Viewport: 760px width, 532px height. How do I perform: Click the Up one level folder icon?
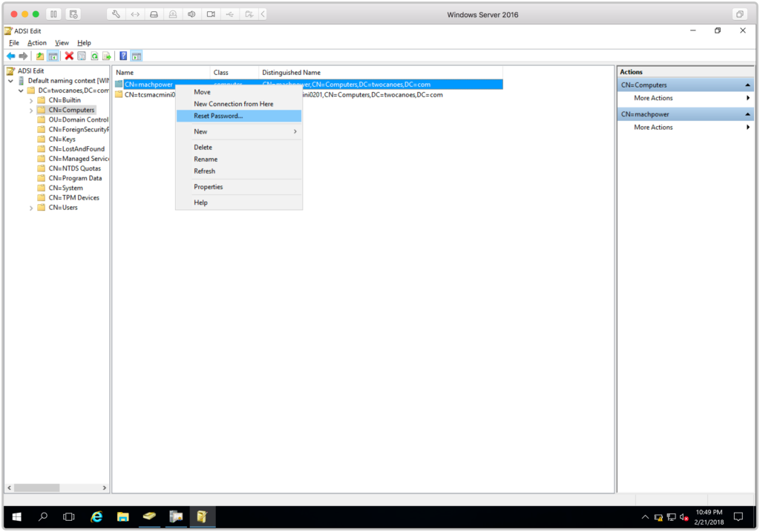pyautogui.click(x=40, y=56)
